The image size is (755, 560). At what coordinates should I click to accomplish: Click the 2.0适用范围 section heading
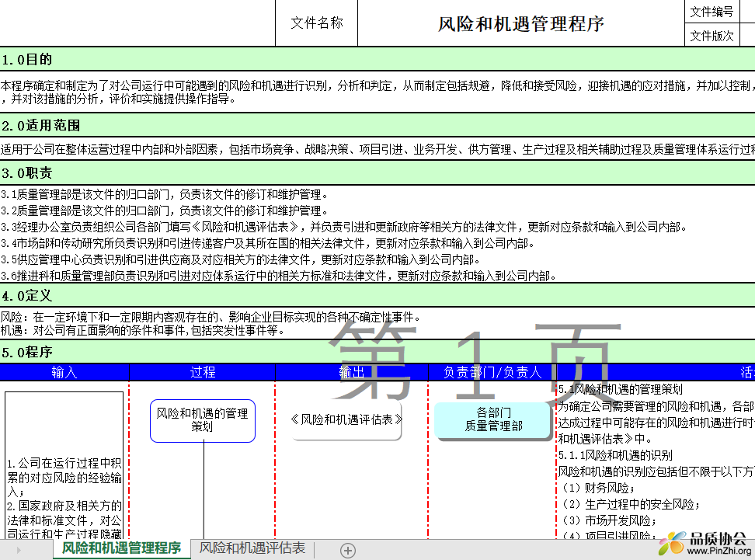pyautogui.click(x=41, y=126)
